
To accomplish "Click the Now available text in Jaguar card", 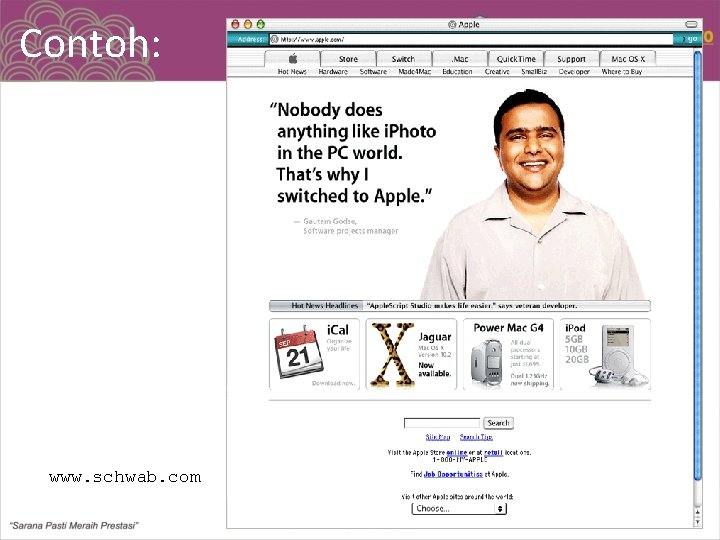I will tap(435, 370).
